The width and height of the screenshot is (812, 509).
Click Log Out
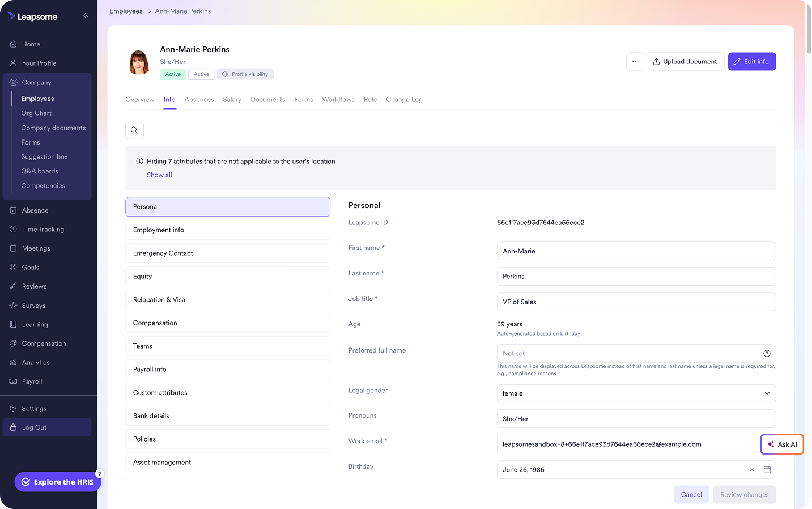pos(48,427)
